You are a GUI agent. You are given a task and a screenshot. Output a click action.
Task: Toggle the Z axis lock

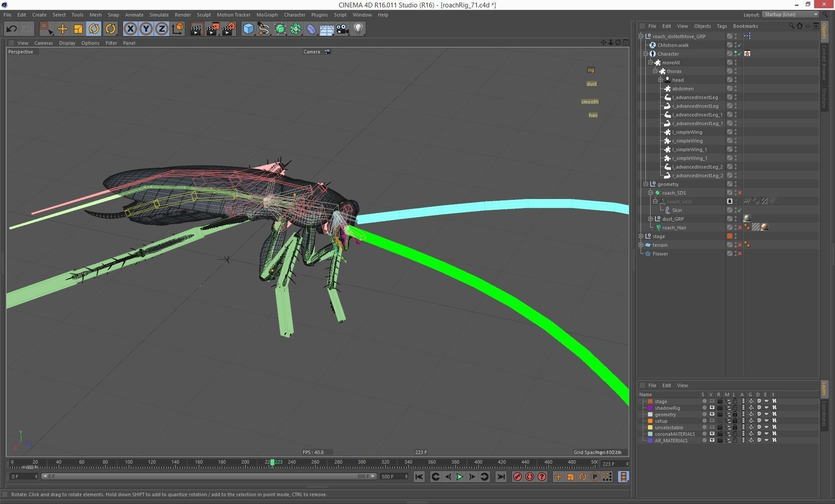click(161, 29)
